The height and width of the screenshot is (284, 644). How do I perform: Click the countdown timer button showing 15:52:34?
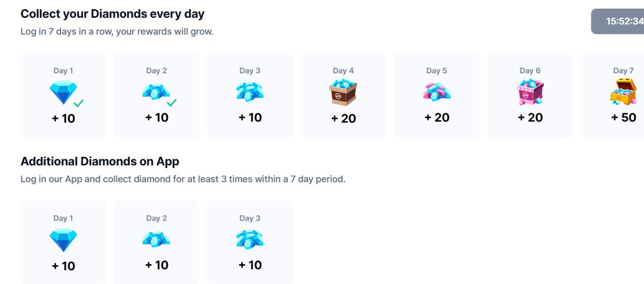(x=618, y=21)
